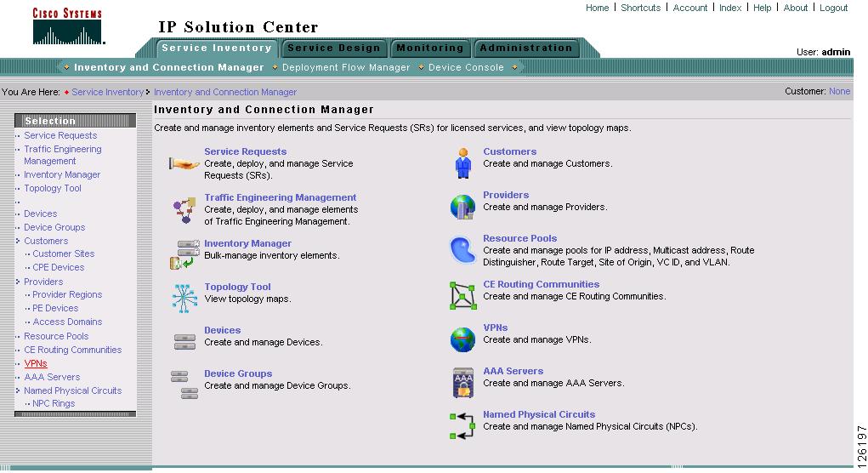The height and width of the screenshot is (473, 868).
Task: Switch to the Service Inventory tab
Action: (x=217, y=48)
